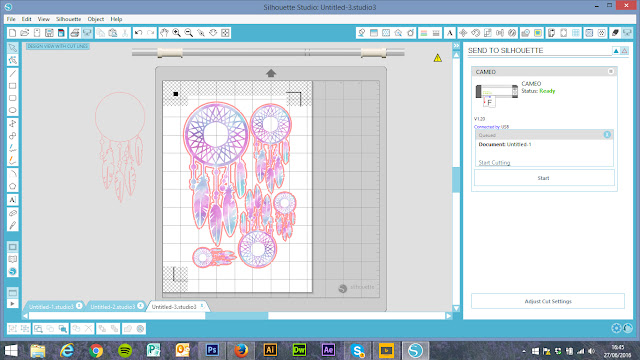
Task: Open the Trace panel
Action: (x=538, y=33)
